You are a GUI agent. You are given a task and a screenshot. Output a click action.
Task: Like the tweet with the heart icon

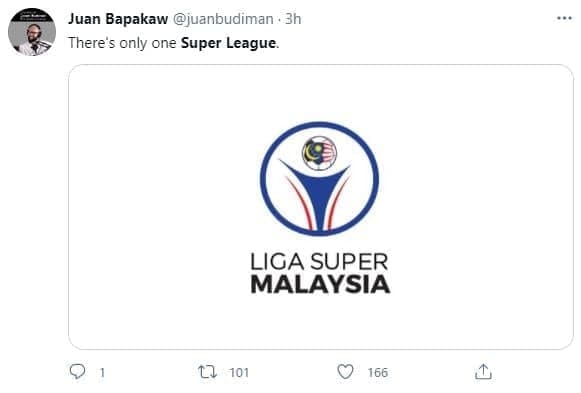(x=345, y=372)
